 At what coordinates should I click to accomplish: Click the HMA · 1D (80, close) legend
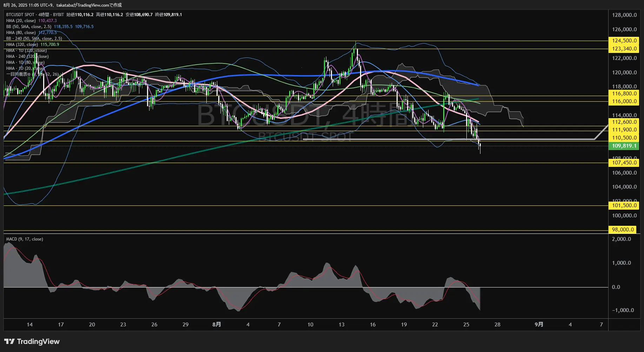click(25, 62)
